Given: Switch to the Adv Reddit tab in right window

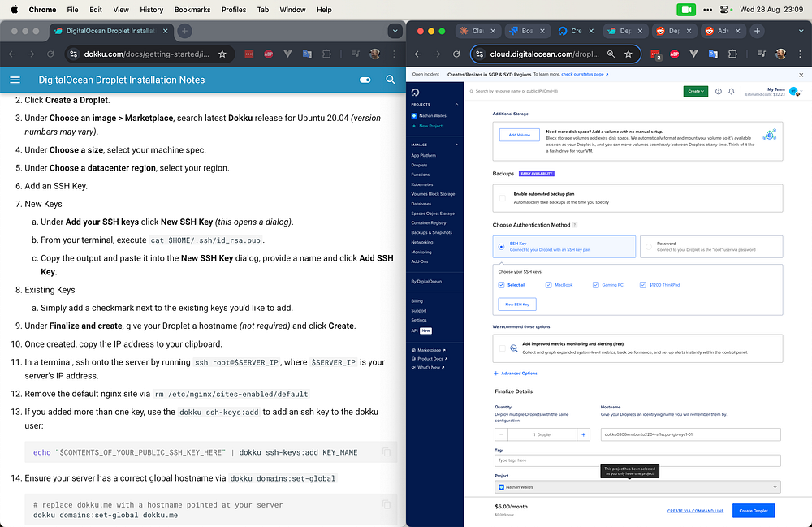Looking at the screenshot, I should pyautogui.click(x=723, y=31).
